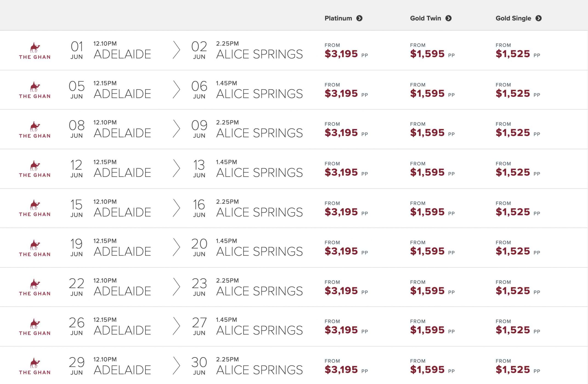Select Platinum $3,195 fare for 01 Jun
The height and width of the screenshot is (384, 588).
pyautogui.click(x=341, y=54)
